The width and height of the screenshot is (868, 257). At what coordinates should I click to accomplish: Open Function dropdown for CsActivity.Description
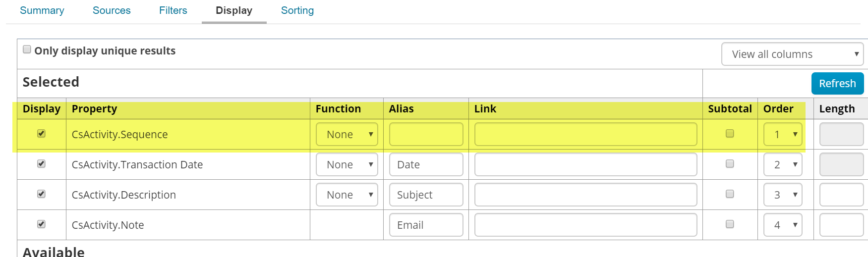click(347, 195)
